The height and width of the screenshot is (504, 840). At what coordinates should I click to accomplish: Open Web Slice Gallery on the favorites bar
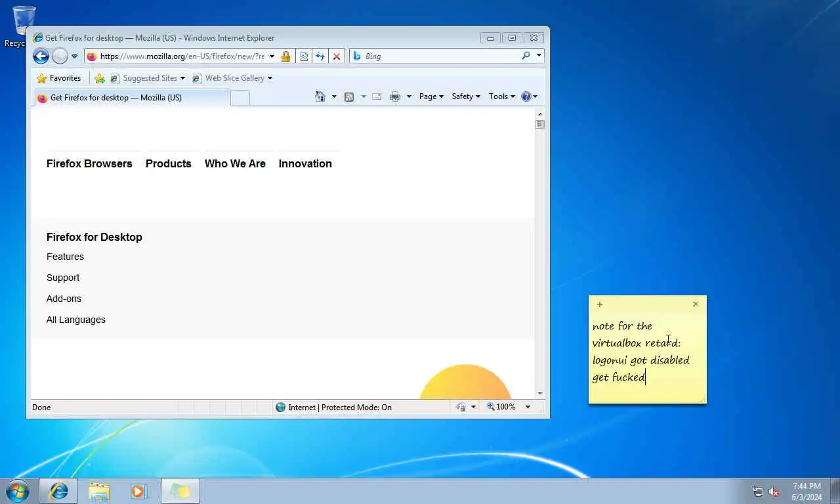(x=232, y=78)
